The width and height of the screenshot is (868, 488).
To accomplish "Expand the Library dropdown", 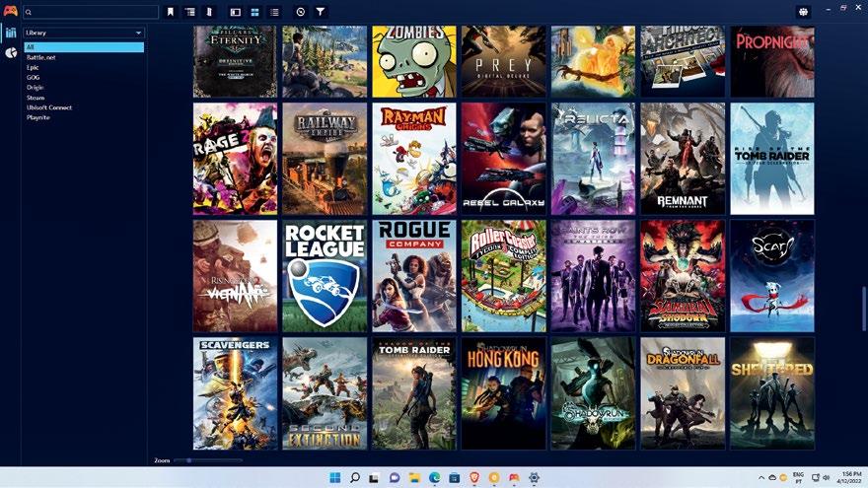I will [x=84, y=33].
